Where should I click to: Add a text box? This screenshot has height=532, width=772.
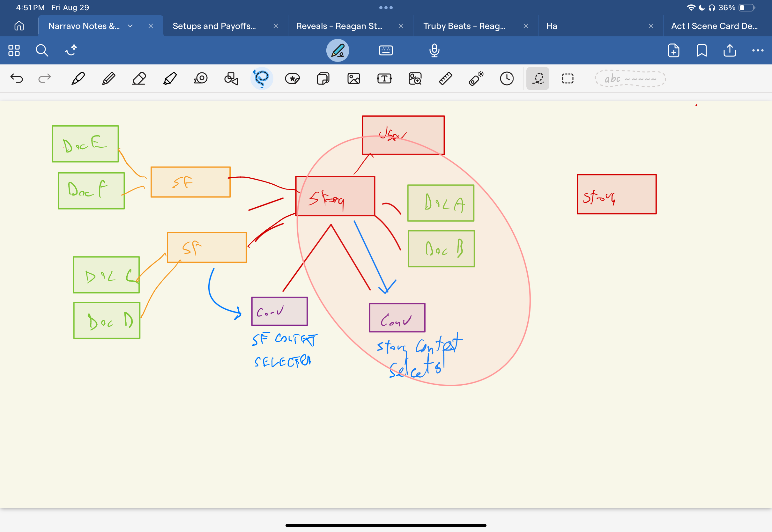(x=384, y=79)
